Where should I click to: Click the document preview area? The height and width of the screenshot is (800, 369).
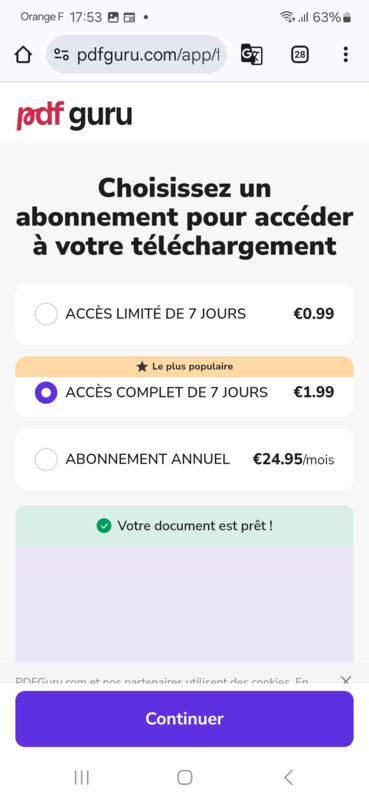click(184, 604)
